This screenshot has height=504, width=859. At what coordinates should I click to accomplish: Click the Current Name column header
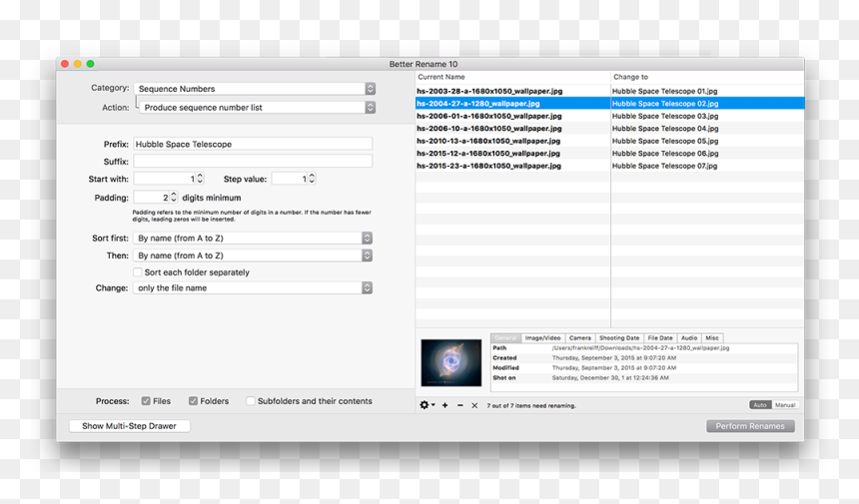click(x=512, y=77)
